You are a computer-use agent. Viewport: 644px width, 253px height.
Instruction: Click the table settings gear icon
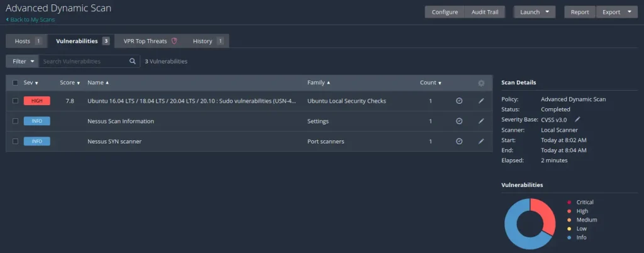(x=481, y=83)
